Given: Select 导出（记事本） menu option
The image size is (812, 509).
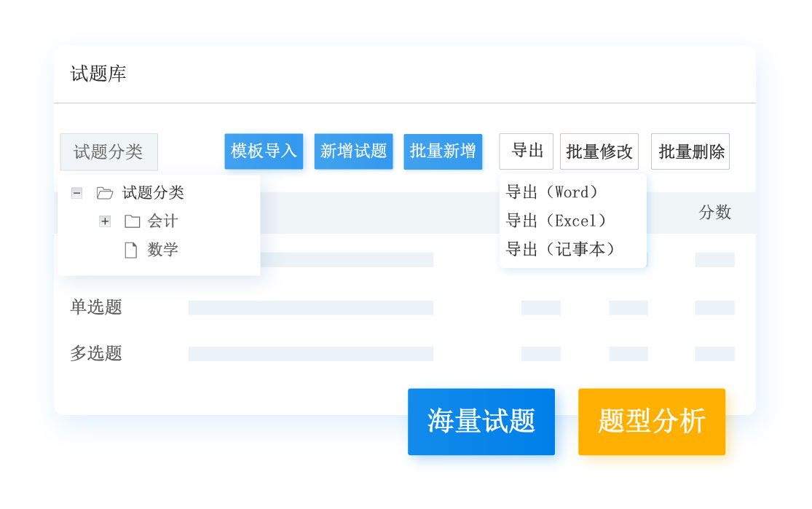Looking at the screenshot, I should coord(561,249).
